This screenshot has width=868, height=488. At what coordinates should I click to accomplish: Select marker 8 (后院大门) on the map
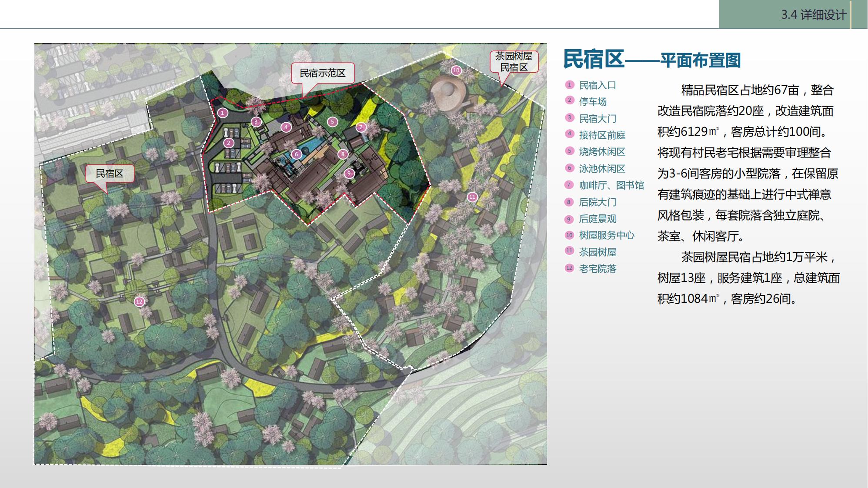[343, 154]
